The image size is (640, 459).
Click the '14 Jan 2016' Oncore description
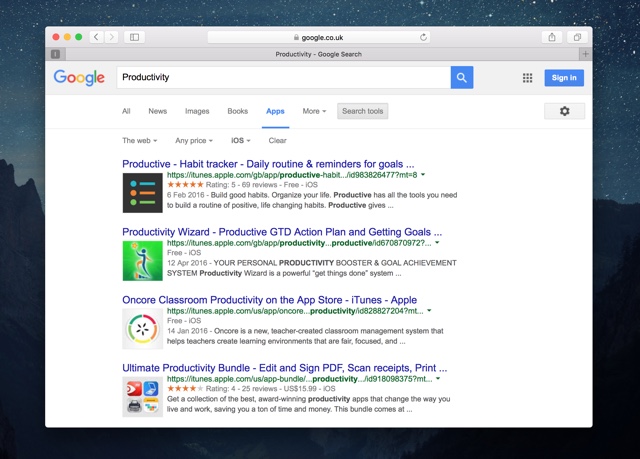(x=305, y=336)
